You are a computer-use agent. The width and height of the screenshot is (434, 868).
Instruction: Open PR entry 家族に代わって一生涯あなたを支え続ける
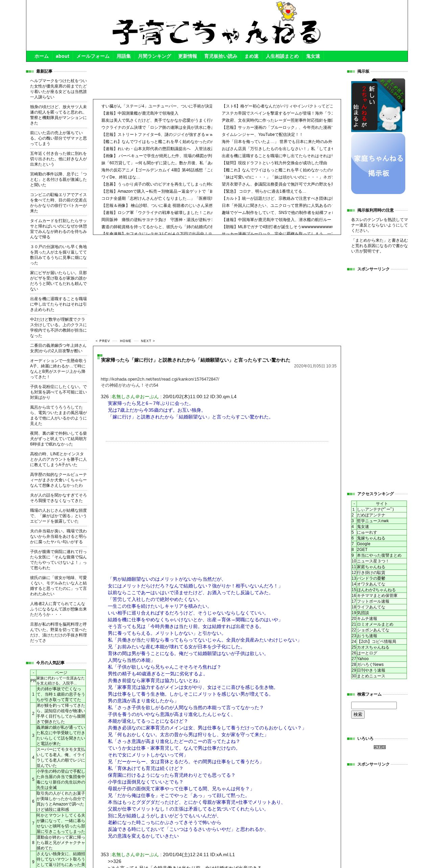[61, 681]
